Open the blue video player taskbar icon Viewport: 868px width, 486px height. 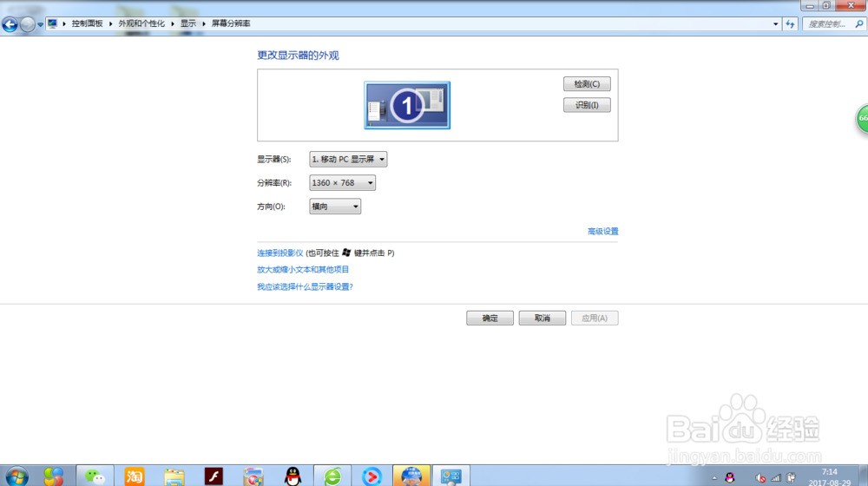(x=372, y=476)
